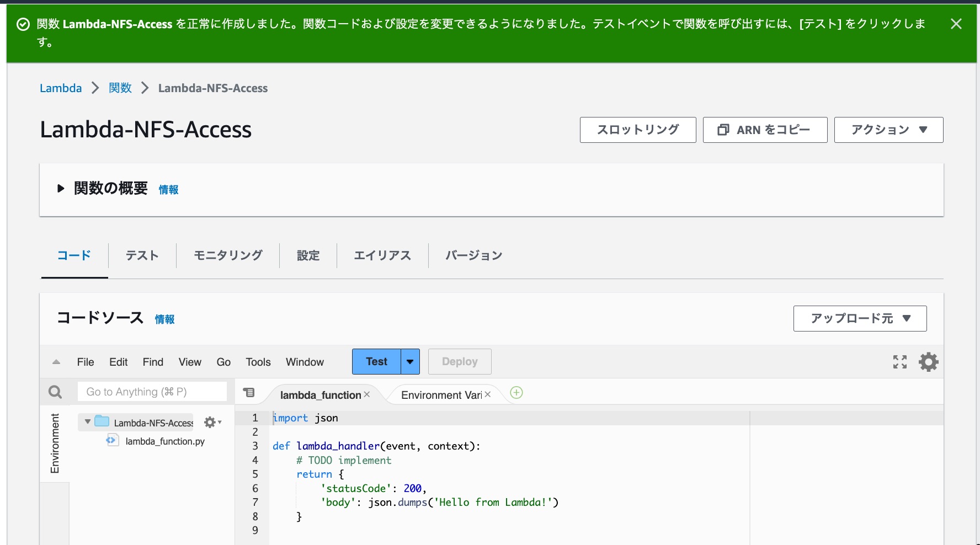
Task: Open the アップロード元 dropdown
Action: click(859, 318)
